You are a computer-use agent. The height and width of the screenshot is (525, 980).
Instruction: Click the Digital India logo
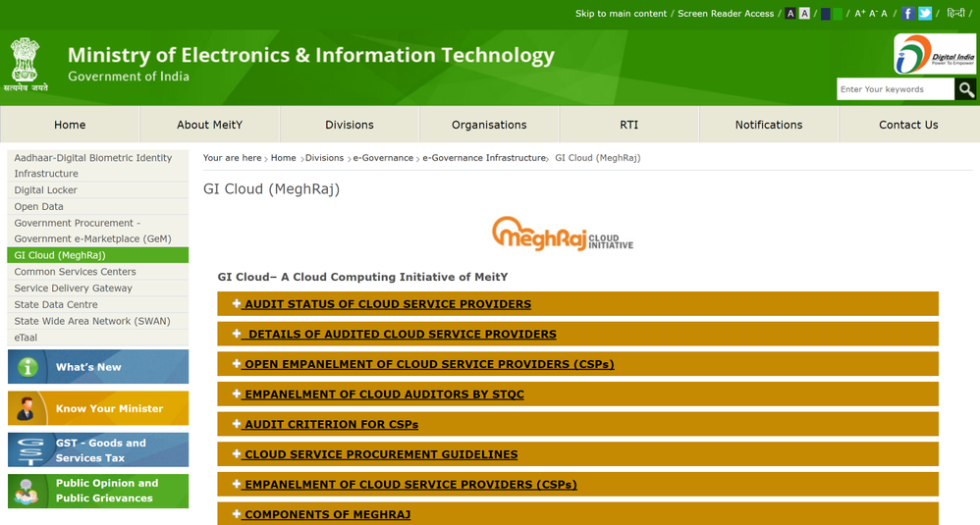(x=935, y=54)
